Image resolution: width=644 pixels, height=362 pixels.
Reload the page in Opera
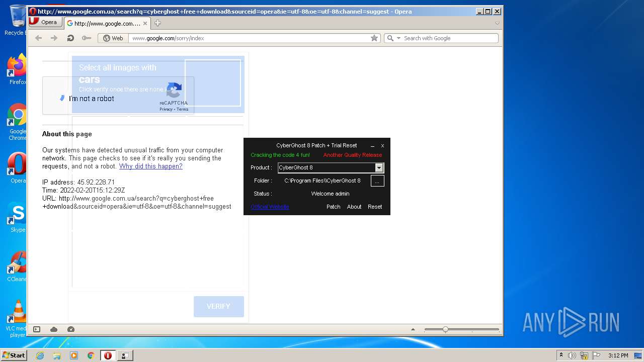[70, 38]
